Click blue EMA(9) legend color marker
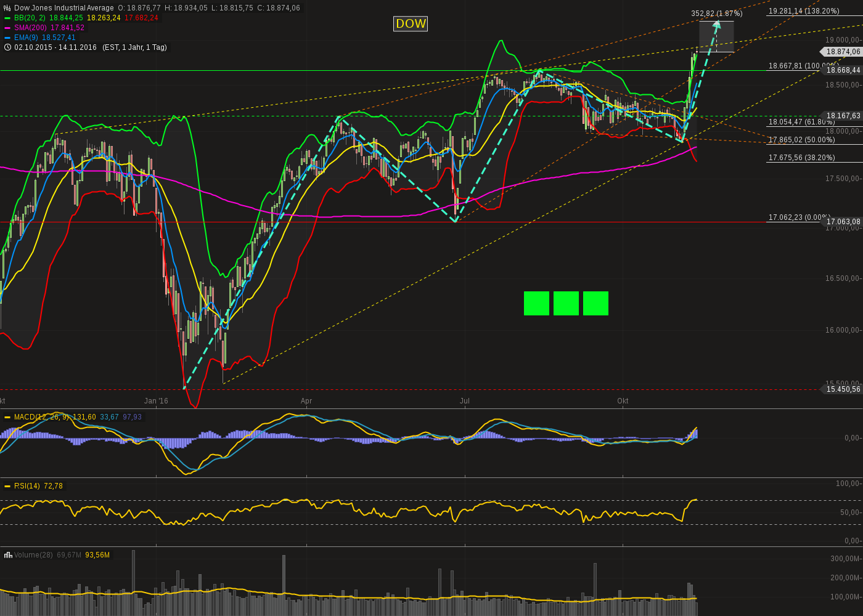Viewport: 863px width, 616px height. [x=7, y=38]
